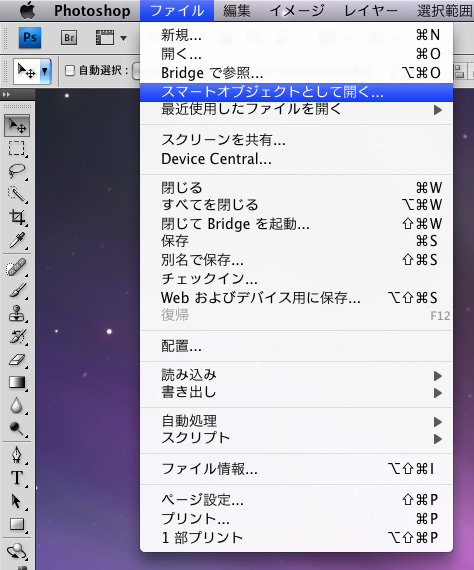Choose 閉じる menu item
This screenshot has width=474, height=570.
tap(297, 188)
